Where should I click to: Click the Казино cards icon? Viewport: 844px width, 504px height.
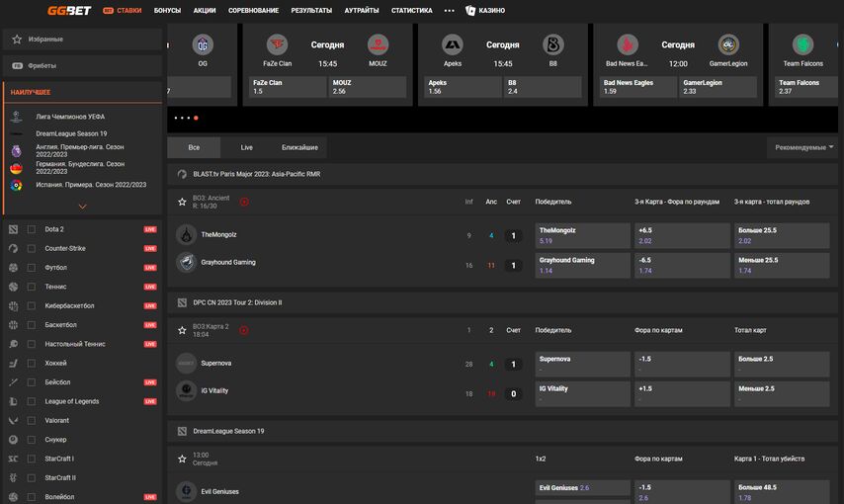(470, 10)
